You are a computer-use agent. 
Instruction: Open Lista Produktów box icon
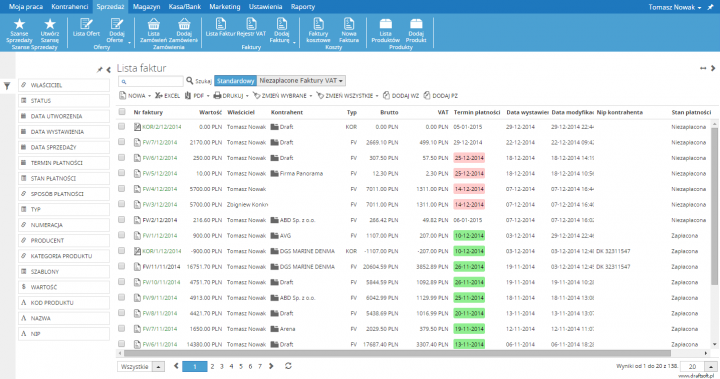coord(386,24)
